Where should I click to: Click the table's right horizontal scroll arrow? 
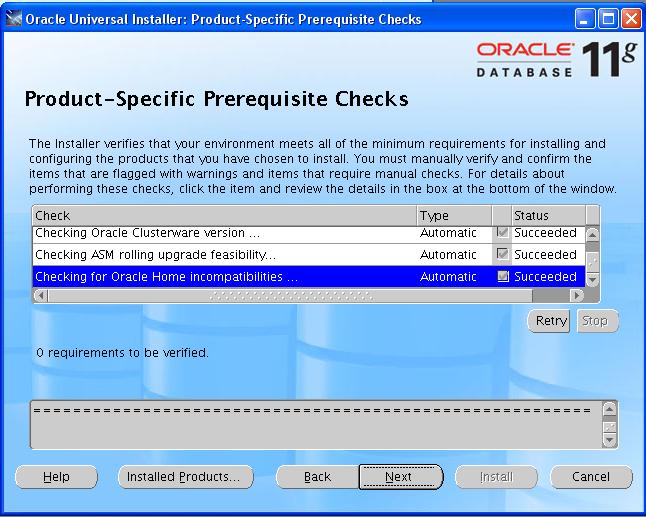tap(577, 296)
